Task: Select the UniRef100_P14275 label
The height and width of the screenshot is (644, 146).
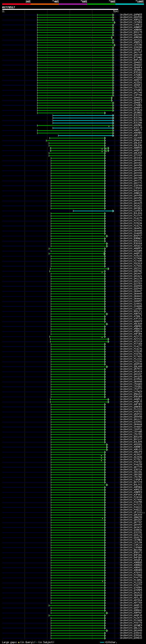Action: [131, 218]
